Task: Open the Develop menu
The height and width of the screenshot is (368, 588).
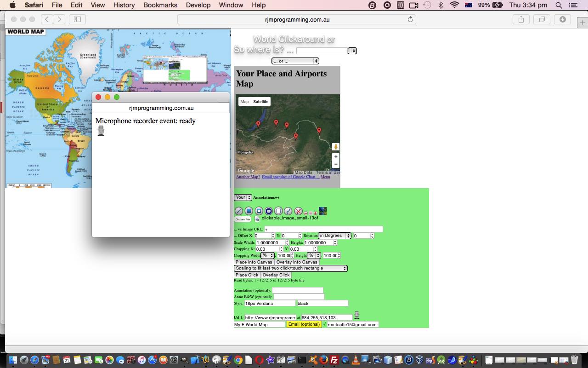Action: 198,5
